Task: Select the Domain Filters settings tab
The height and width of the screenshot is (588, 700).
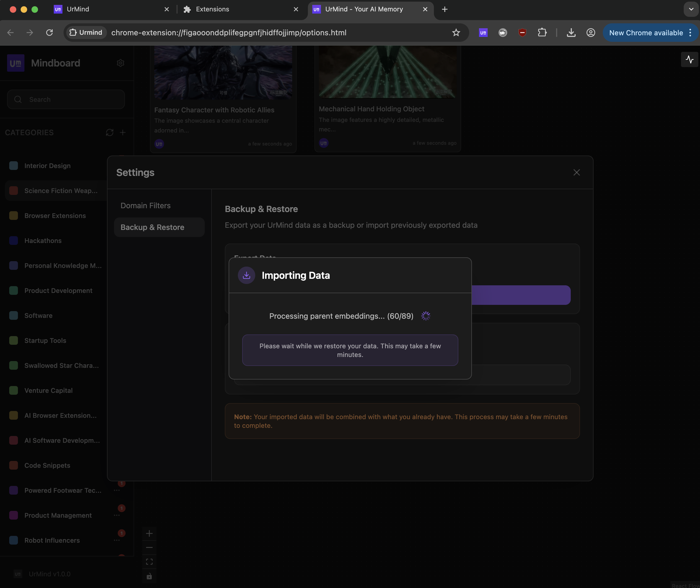Action: [x=145, y=206]
